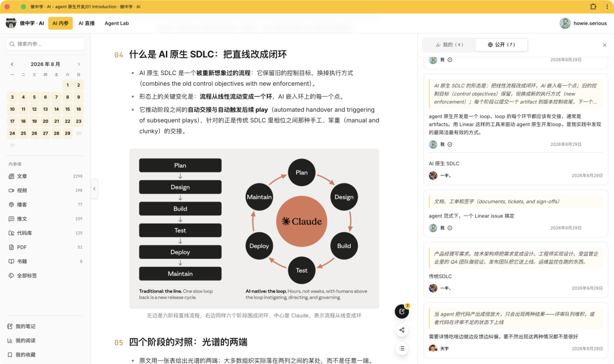
Task: Switch to the AI 内参 tab
Action: pyautogui.click(x=60, y=23)
